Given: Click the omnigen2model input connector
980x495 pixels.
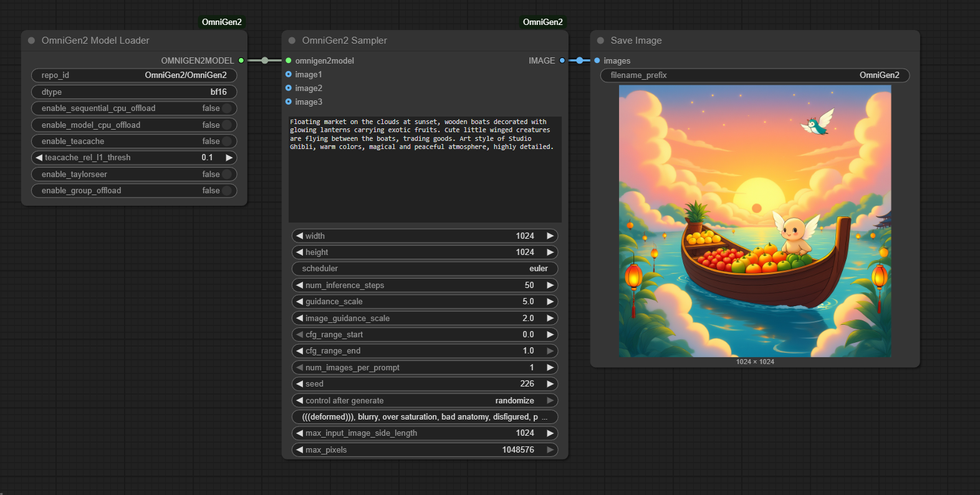Looking at the screenshot, I should tap(289, 60).
